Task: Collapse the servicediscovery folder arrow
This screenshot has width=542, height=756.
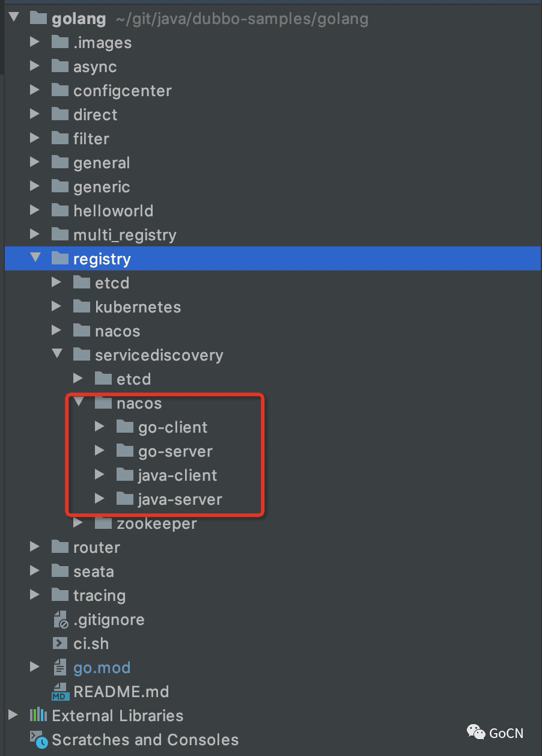Action: coord(56,355)
